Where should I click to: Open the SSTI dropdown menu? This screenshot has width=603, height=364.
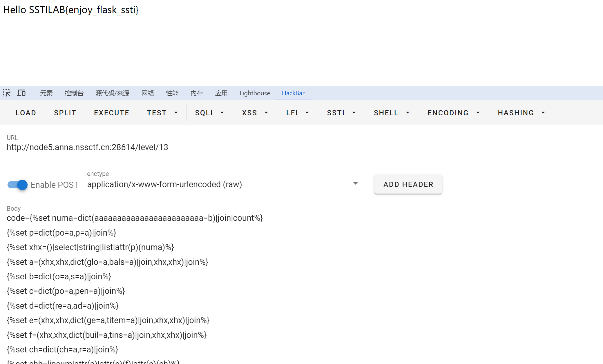(341, 113)
